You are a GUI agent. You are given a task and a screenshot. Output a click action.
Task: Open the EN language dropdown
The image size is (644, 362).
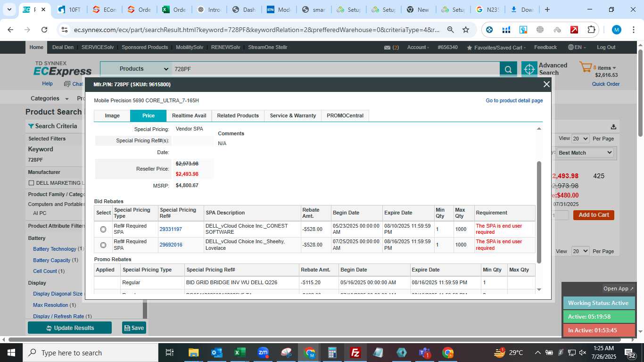click(x=577, y=48)
